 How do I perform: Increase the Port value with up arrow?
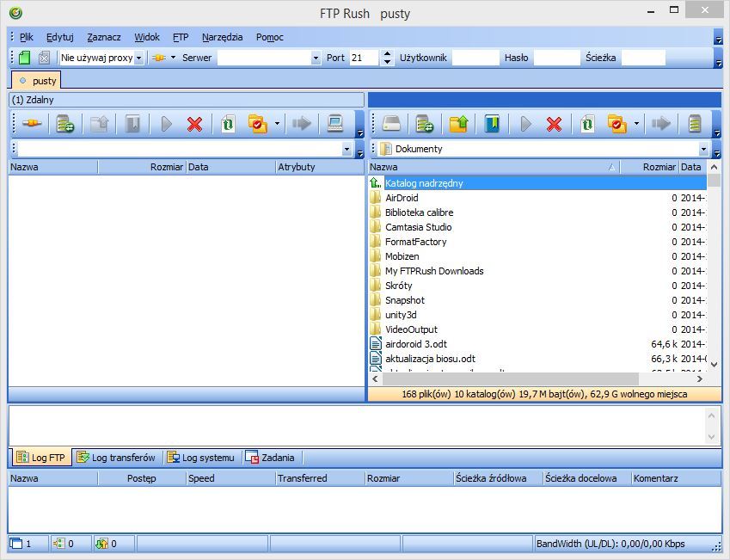(x=387, y=54)
